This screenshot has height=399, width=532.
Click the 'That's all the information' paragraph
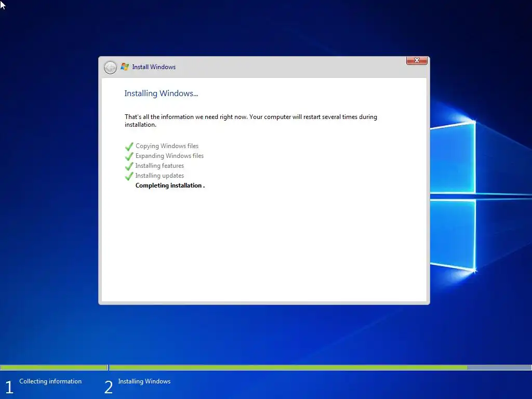click(251, 121)
